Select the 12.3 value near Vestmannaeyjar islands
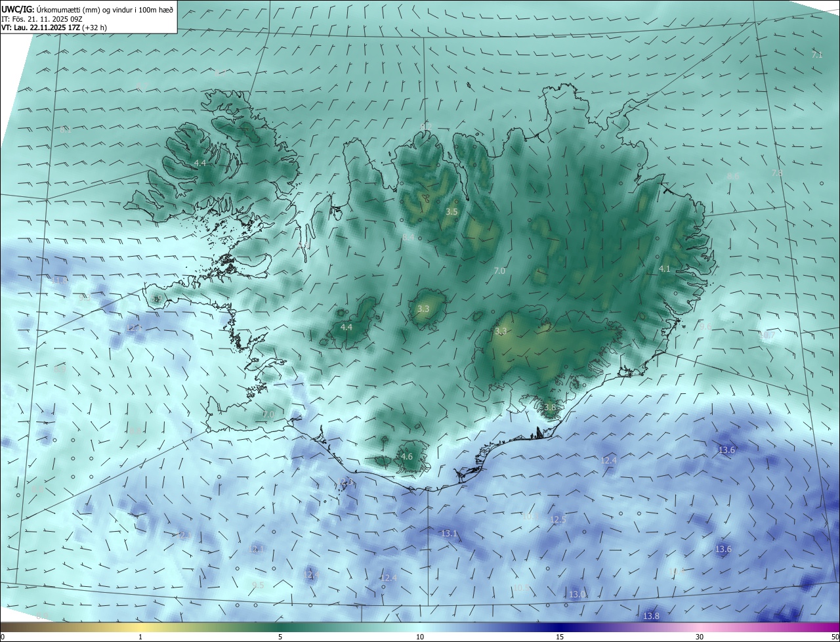 346,482
